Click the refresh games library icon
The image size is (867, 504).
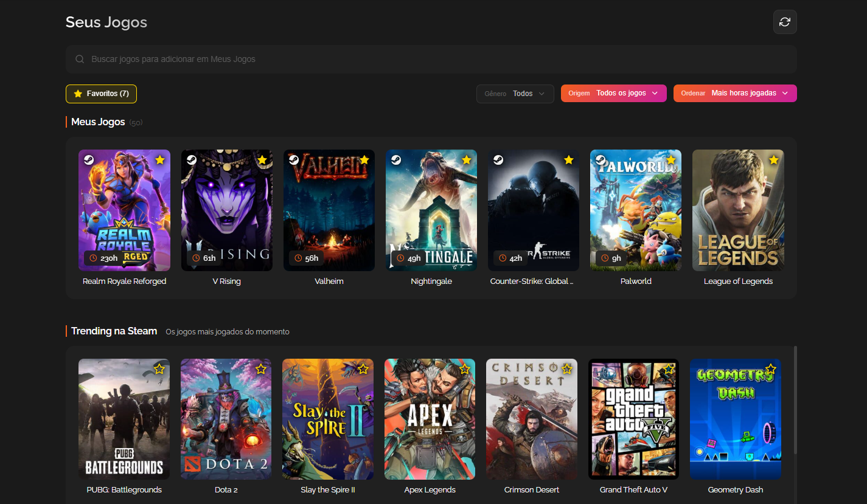pos(785,22)
